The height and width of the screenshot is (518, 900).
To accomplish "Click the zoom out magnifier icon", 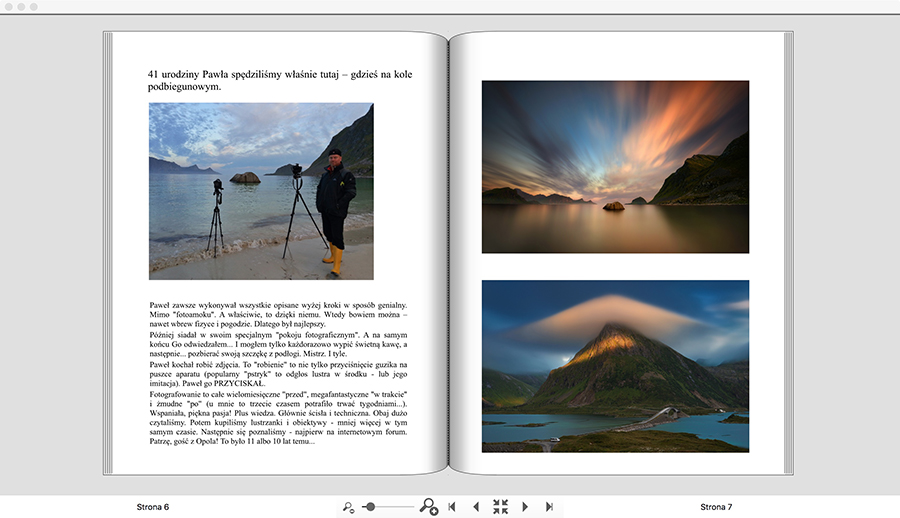I will coord(348,507).
